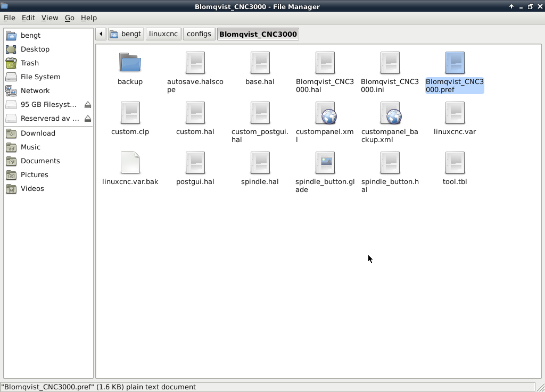Click the autosave.halscope file name label

[x=195, y=86]
